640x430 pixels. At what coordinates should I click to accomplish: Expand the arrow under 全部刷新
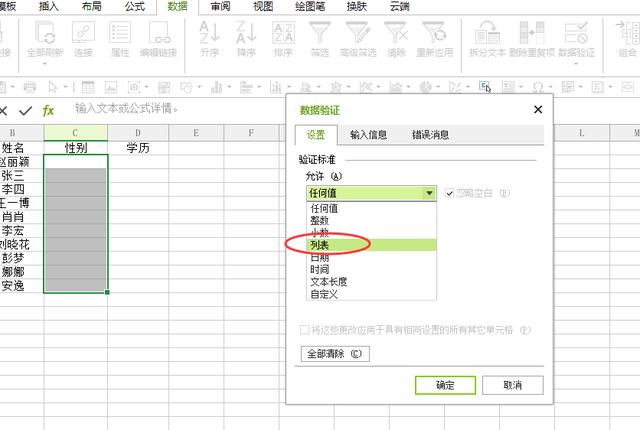pos(45,64)
